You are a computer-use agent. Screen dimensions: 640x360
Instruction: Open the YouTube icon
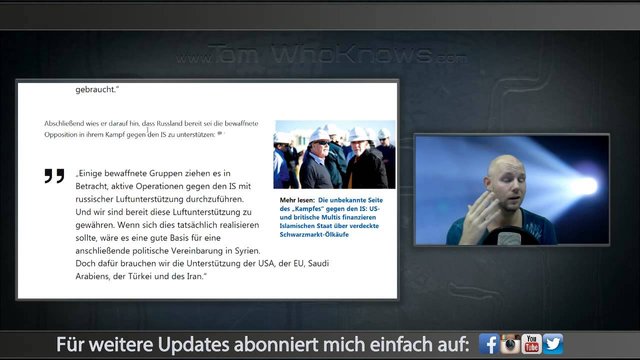click(531, 344)
